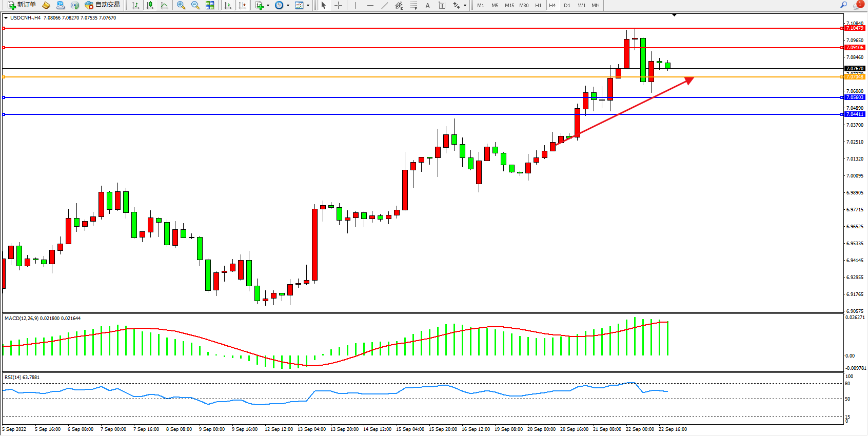Open the indicators list dropdown arrow

coord(268,6)
